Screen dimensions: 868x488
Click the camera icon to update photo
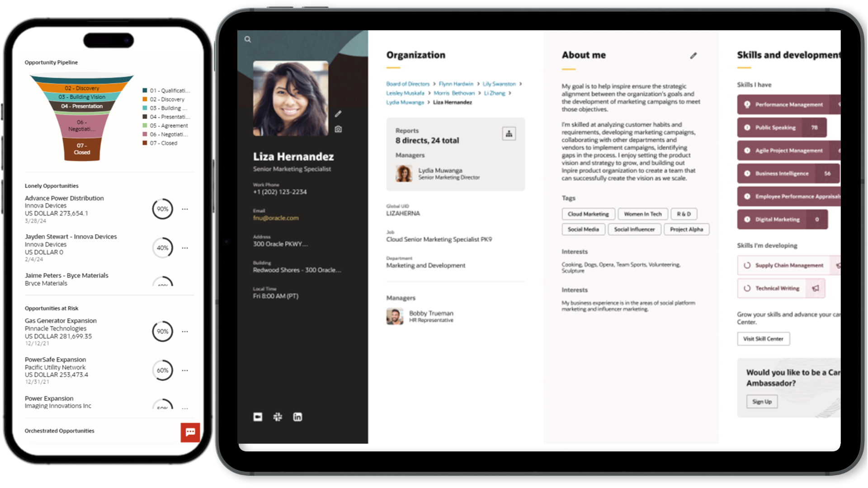coord(340,131)
